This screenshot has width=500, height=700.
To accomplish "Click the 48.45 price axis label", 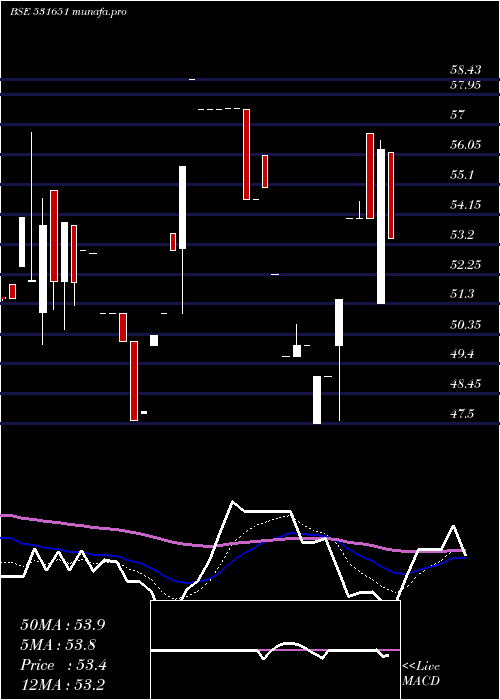I will click(466, 384).
